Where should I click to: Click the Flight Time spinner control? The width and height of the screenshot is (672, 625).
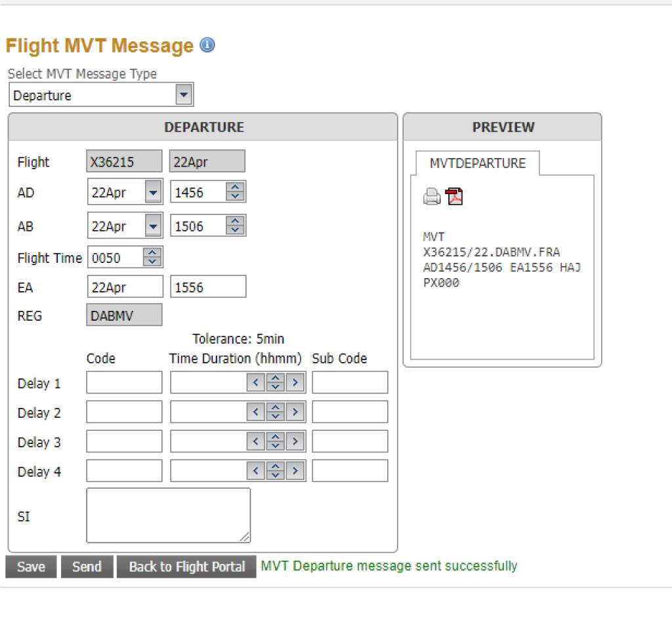[152, 258]
